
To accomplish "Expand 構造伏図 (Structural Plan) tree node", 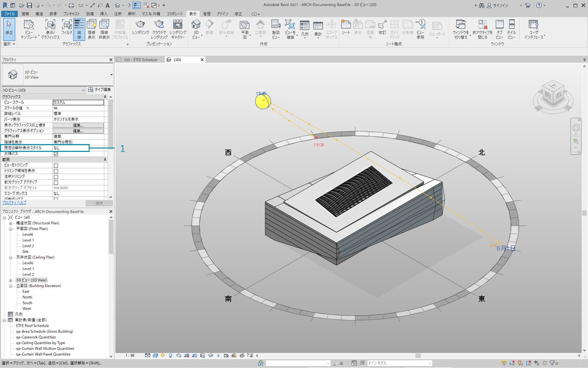I will (x=10, y=223).
